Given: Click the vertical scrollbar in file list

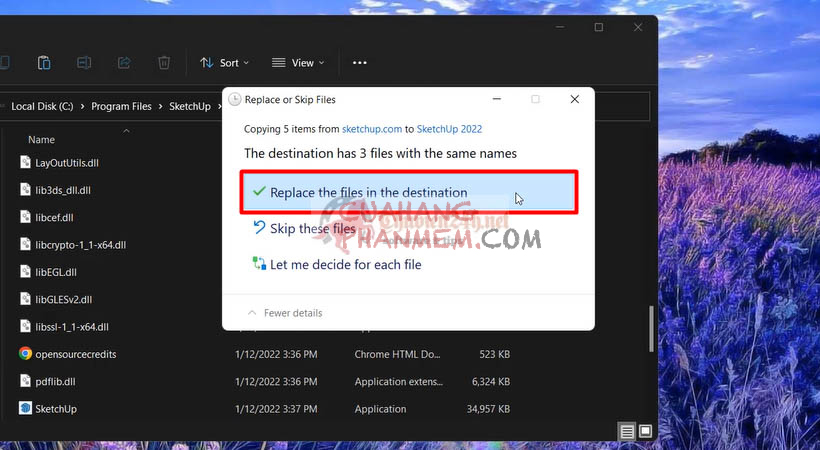Looking at the screenshot, I should click(x=651, y=329).
